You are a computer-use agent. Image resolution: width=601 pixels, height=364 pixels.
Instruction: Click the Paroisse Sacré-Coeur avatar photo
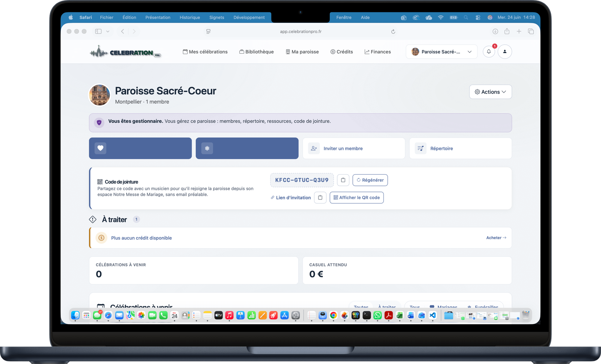click(100, 95)
